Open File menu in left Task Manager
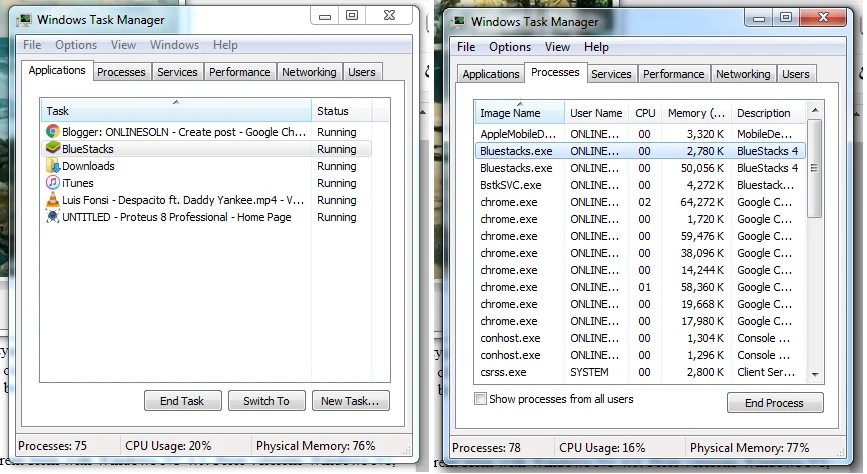Screen dimensions: 867x474 tap(32, 45)
